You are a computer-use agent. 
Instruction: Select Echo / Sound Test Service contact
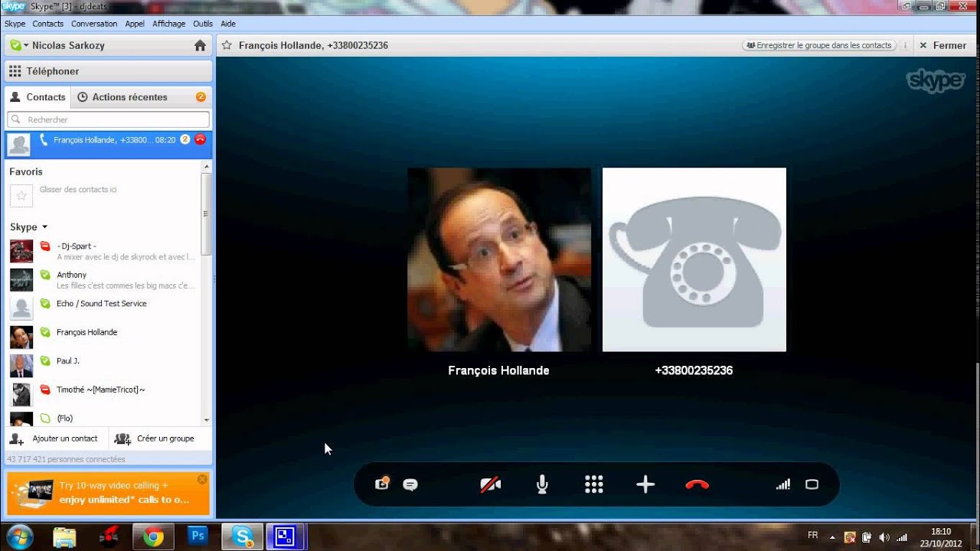click(x=103, y=308)
